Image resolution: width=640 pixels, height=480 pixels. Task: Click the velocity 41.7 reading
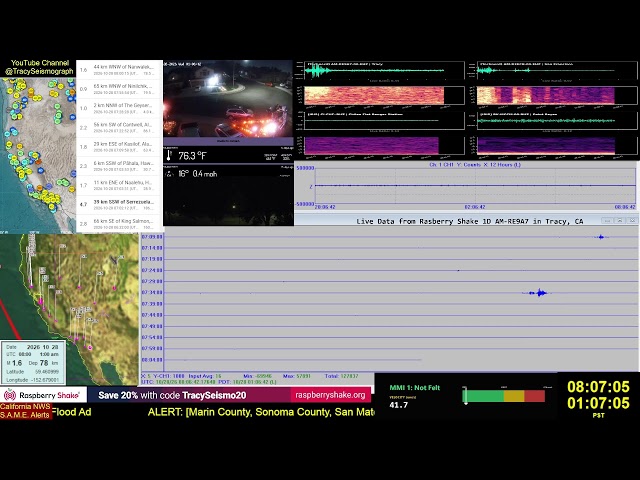(x=399, y=405)
